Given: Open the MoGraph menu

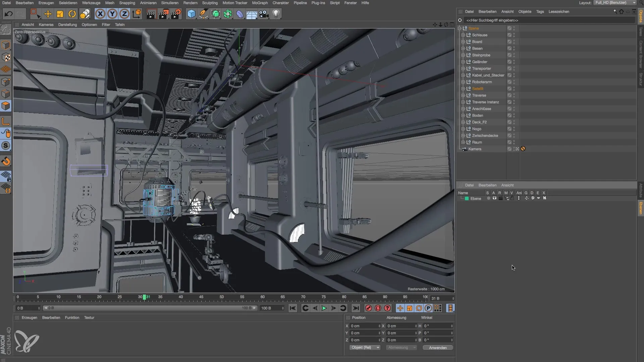Looking at the screenshot, I should [x=260, y=3].
